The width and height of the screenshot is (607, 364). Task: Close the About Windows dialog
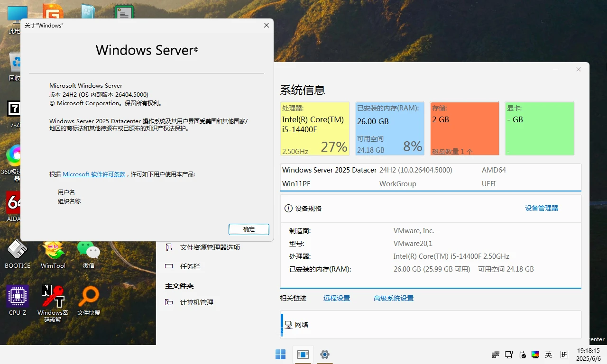[267, 25]
